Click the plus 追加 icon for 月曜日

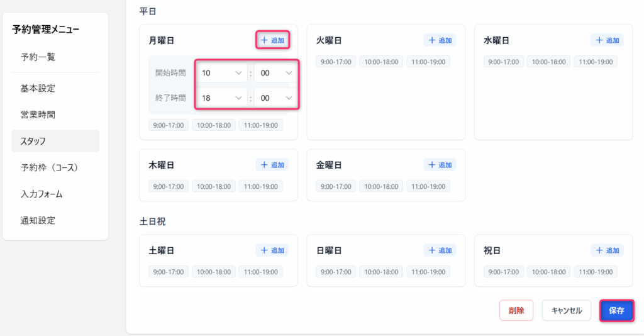272,40
